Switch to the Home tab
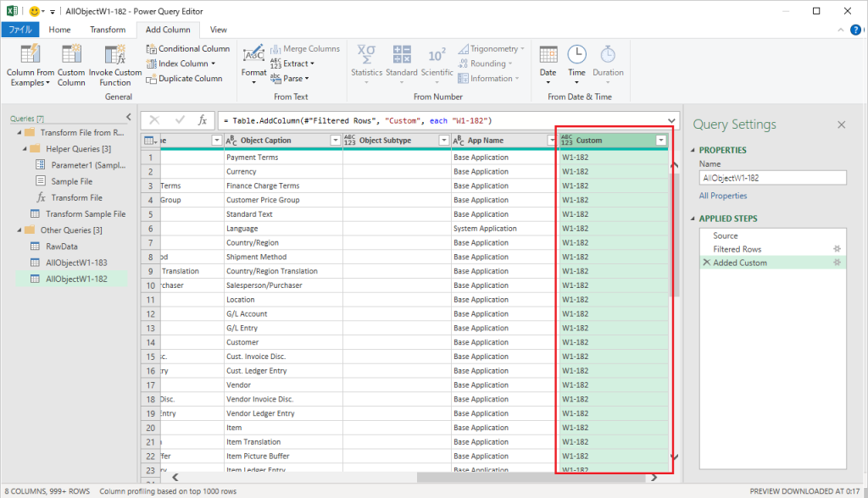This screenshot has width=868, height=498. pyautogui.click(x=60, y=30)
